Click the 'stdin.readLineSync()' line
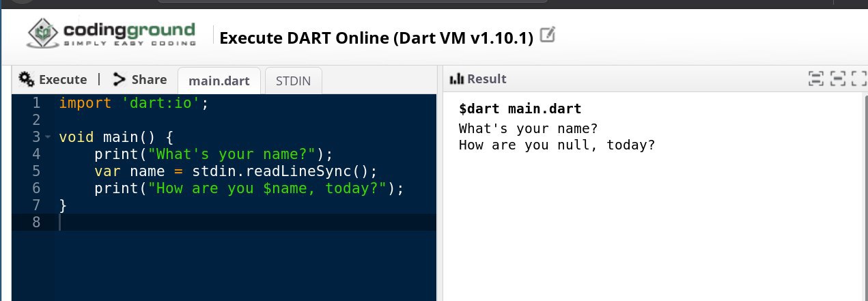This screenshot has width=868, height=301. click(236, 171)
